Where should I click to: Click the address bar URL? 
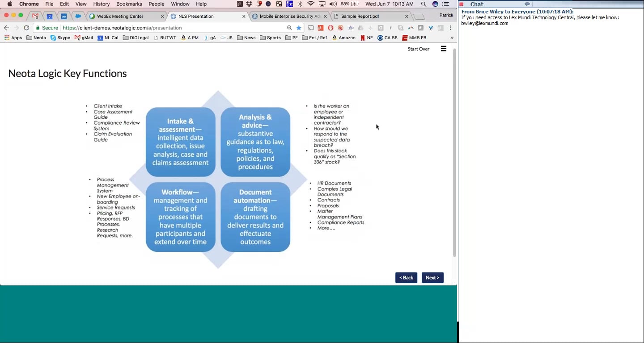(122, 28)
